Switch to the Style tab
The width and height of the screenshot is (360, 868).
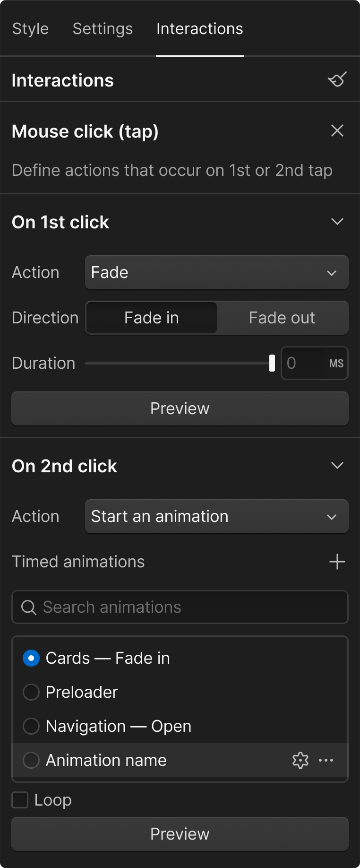point(30,28)
